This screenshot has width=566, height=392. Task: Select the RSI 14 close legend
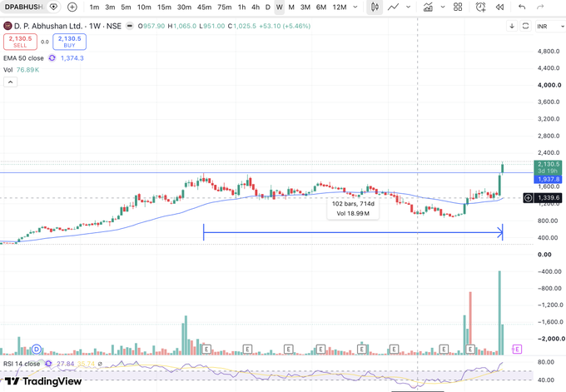click(x=22, y=364)
